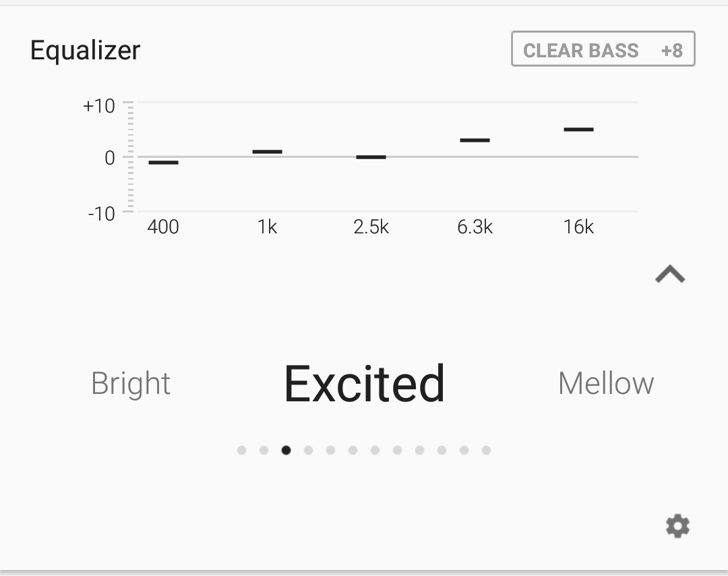Screen dimensions: 728x576
Task: Jump to second preset page dot
Action: coord(264,450)
